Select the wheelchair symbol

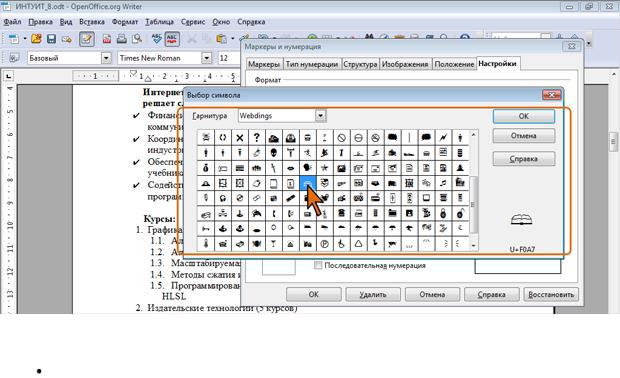[341, 244]
